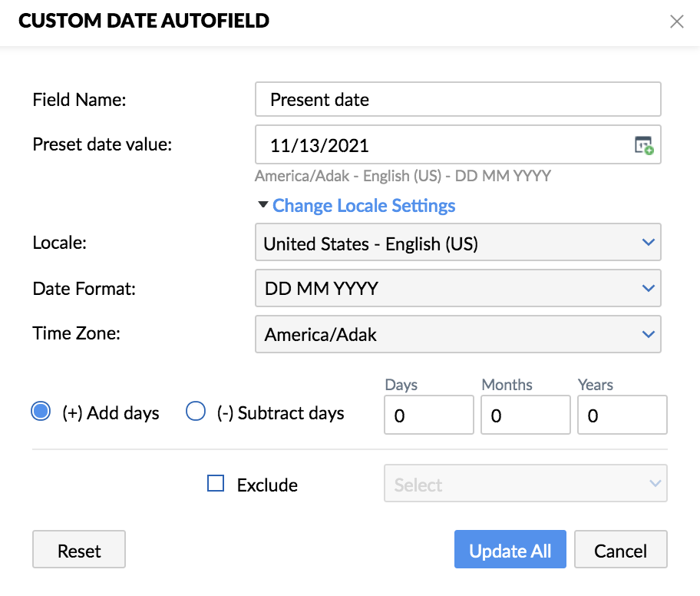
Task: Open the Date Format dropdown
Action: 457,289
